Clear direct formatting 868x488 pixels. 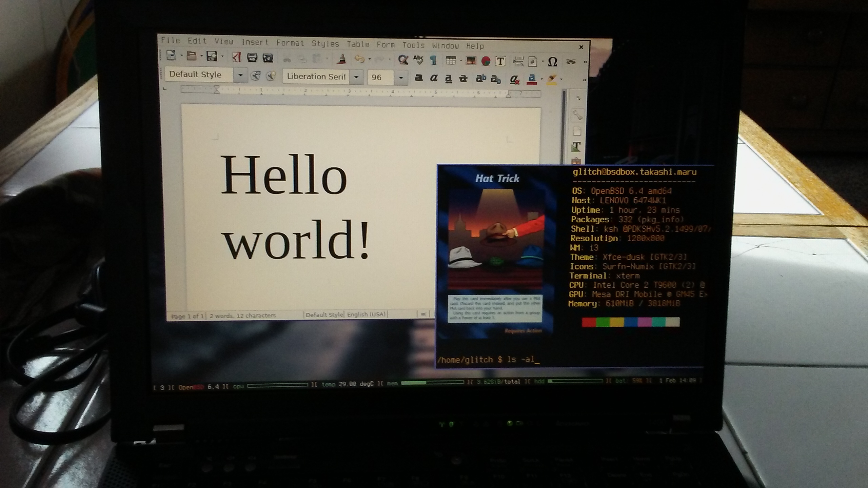coord(515,79)
